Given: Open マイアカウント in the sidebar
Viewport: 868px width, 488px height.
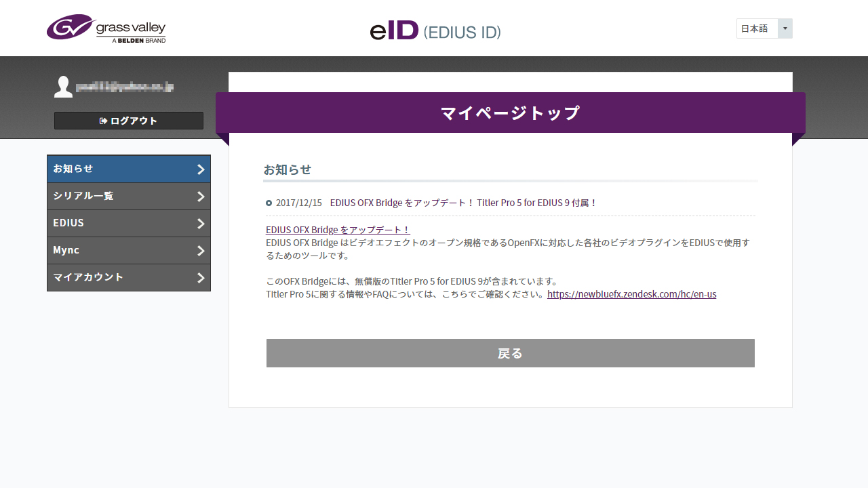Looking at the screenshot, I should click(x=129, y=278).
